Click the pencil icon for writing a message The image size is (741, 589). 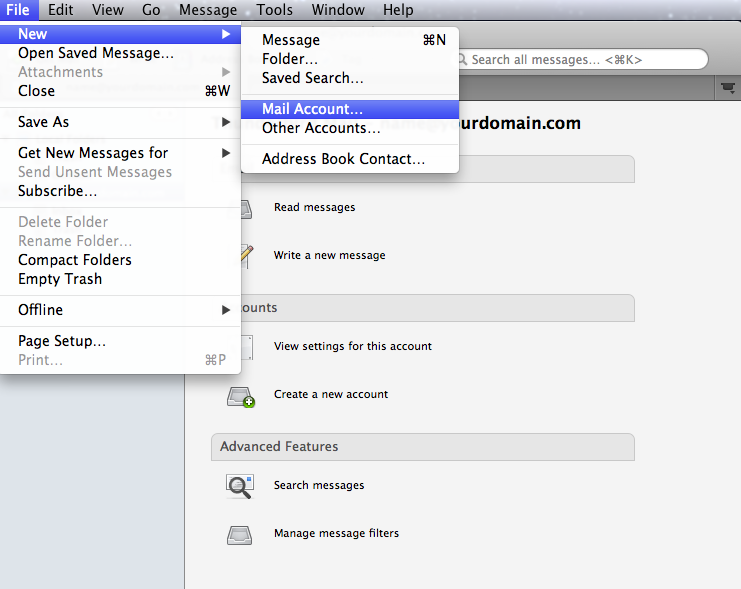pyautogui.click(x=247, y=257)
